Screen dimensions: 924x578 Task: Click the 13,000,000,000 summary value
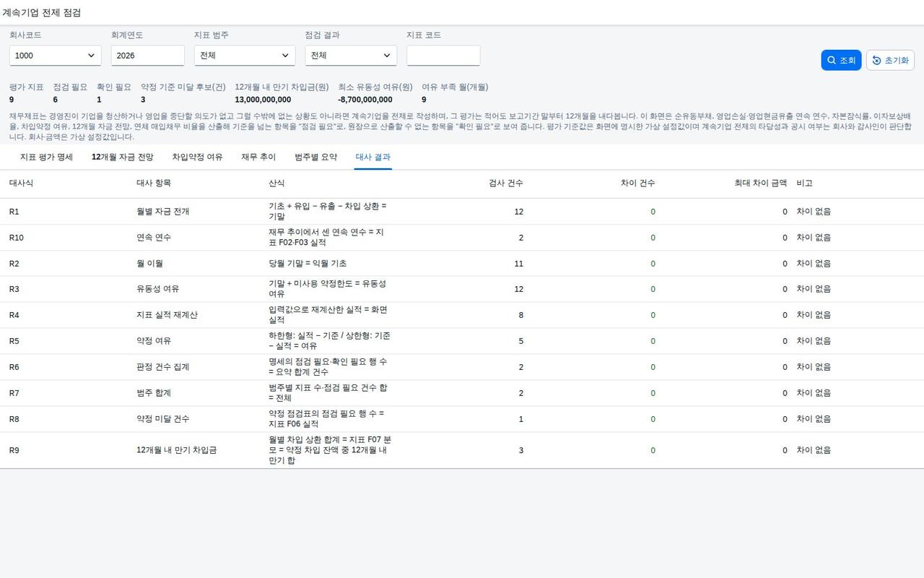coord(263,100)
